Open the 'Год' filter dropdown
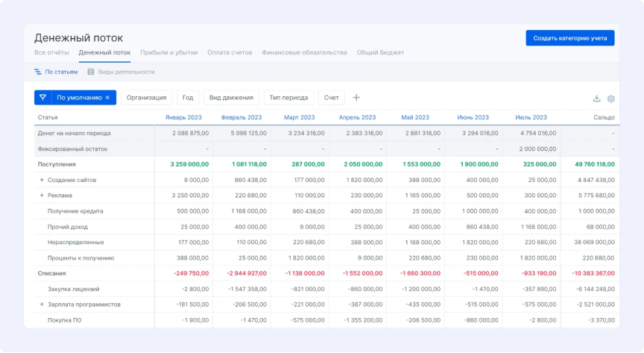 [188, 98]
